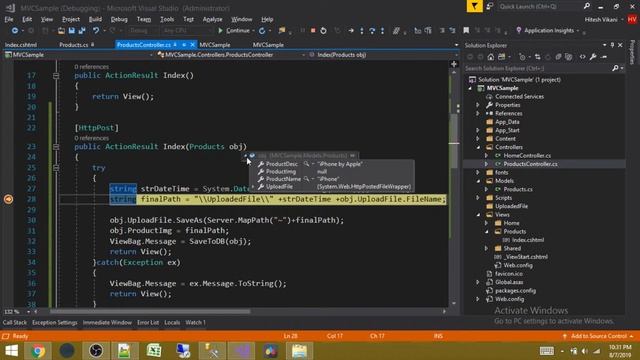Viewport: 640px width, 360px height.
Task: Collapse the Controllers folder in Solution Explorer
Action: [478, 147]
